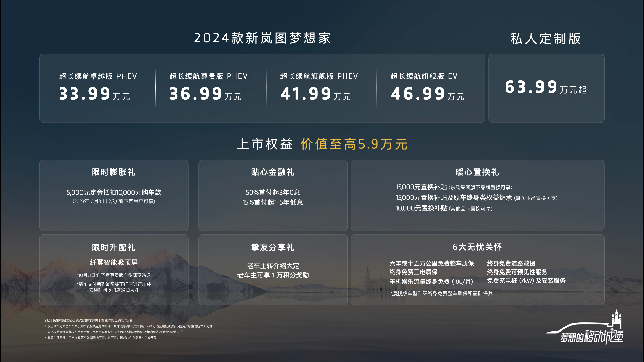
Task: Click the 终身免费可预见性服务 item
Action: tap(517, 272)
